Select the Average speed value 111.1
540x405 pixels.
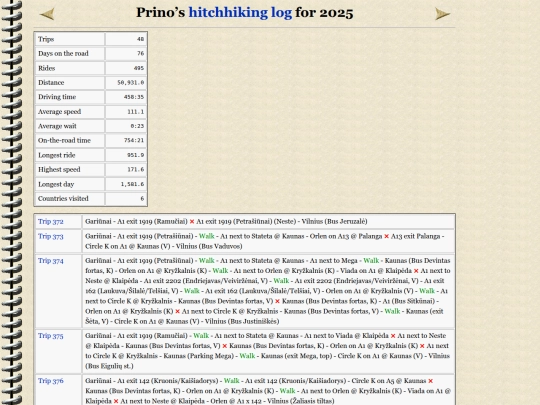[x=136, y=112]
